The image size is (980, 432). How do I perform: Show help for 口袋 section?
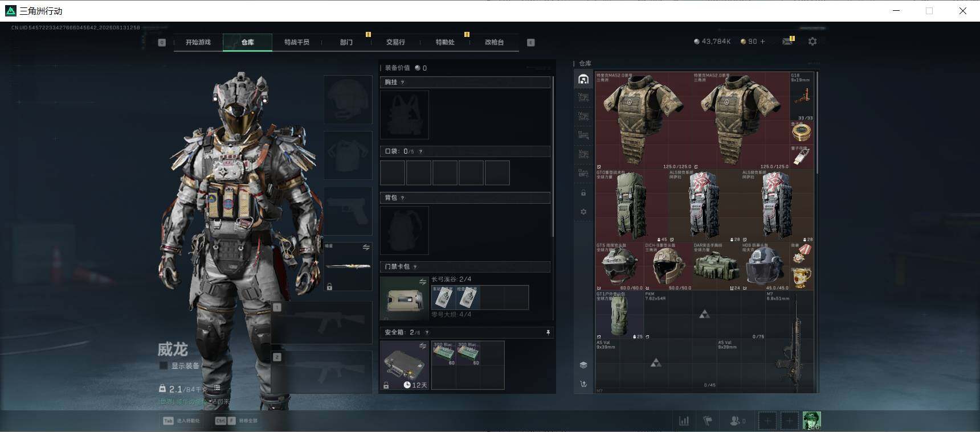click(420, 151)
